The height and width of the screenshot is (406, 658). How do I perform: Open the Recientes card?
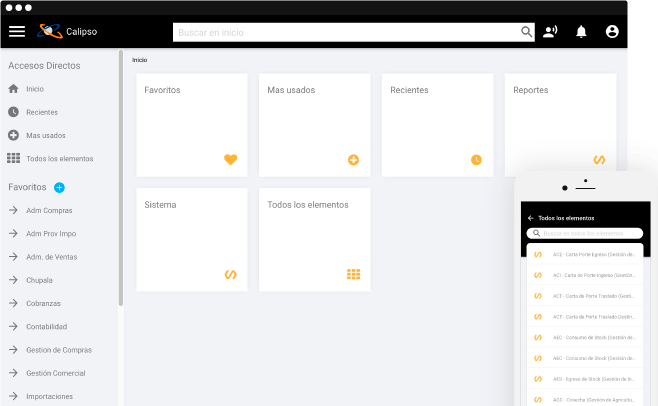point(437,125)
